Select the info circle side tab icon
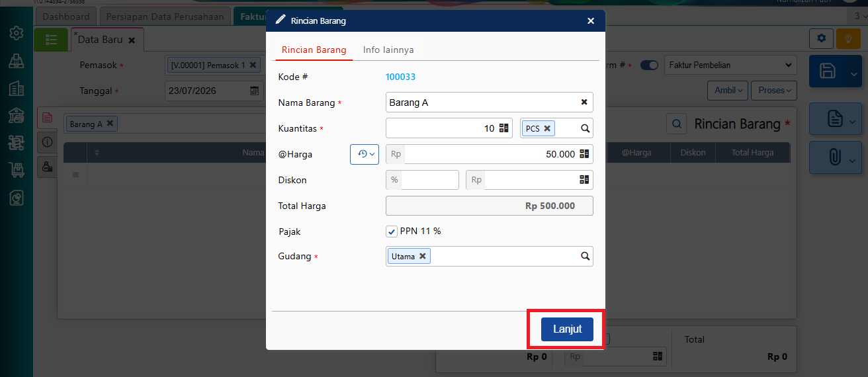 (x=47, y=142)
